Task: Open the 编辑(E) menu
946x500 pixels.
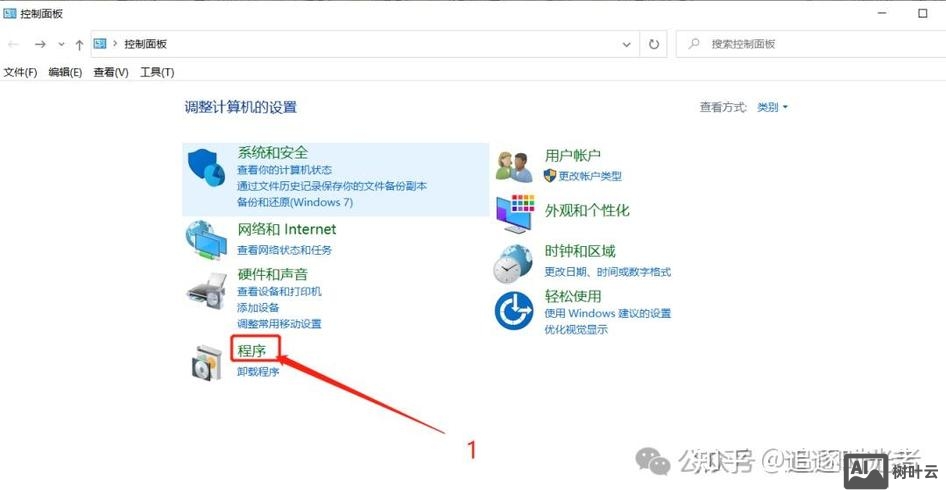Action: tap(65, 72)
